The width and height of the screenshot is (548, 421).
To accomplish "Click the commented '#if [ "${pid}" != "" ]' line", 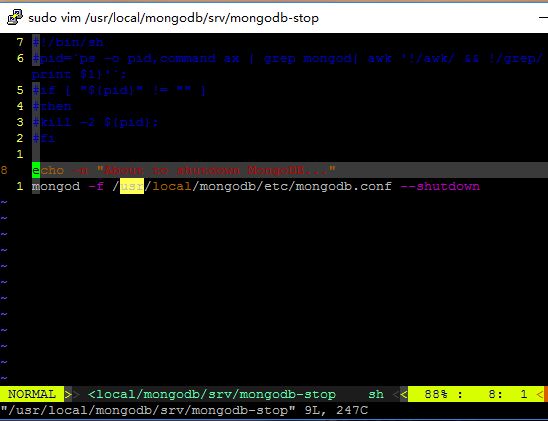I will coord(119,90).
